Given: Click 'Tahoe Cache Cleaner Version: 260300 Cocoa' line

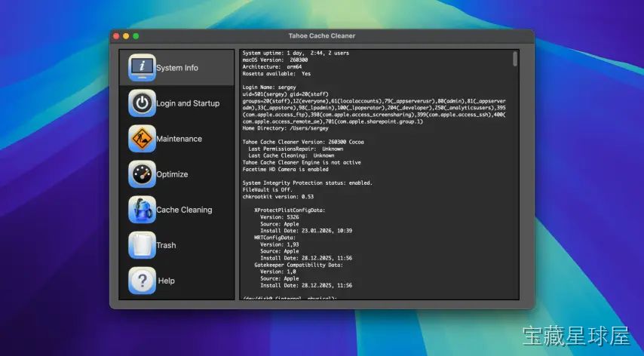Looking at the screenshot, I should tap(303, 142).
